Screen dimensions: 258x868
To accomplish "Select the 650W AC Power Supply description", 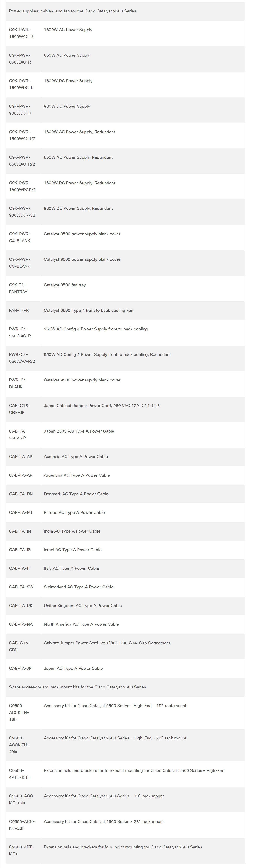I will (67, 55).
